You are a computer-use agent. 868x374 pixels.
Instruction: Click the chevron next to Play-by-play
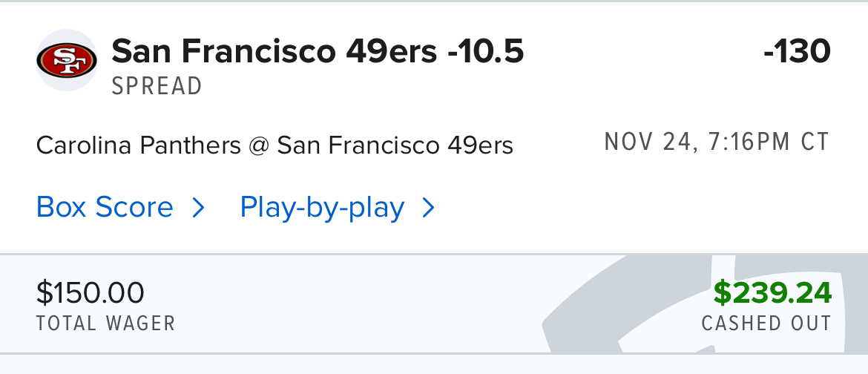428,209
